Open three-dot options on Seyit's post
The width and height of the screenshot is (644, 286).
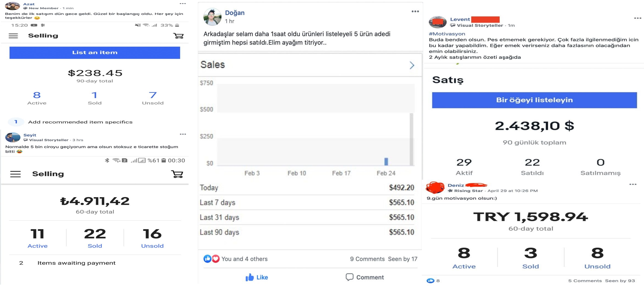tap(183, 134)
